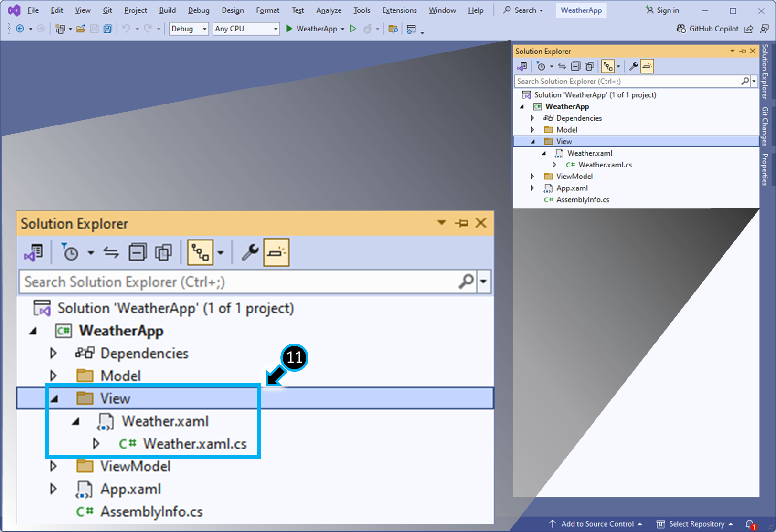Click Sign in in the title bar
Screen dimensions: 776x532
pos(662,10)
